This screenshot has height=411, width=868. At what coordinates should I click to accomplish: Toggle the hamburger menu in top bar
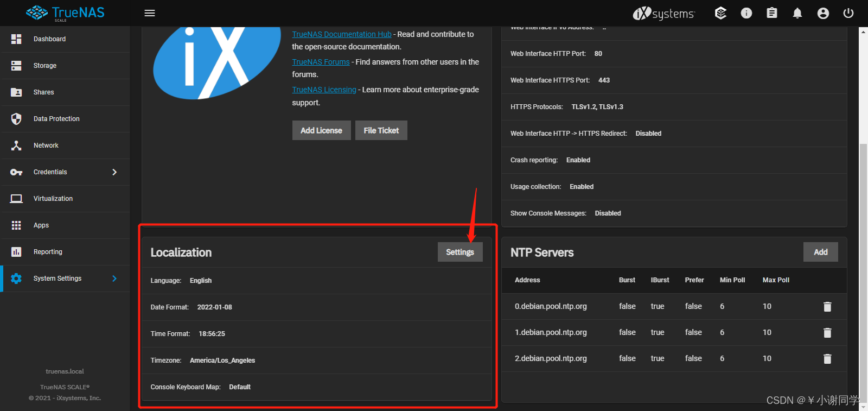point(150,13)
